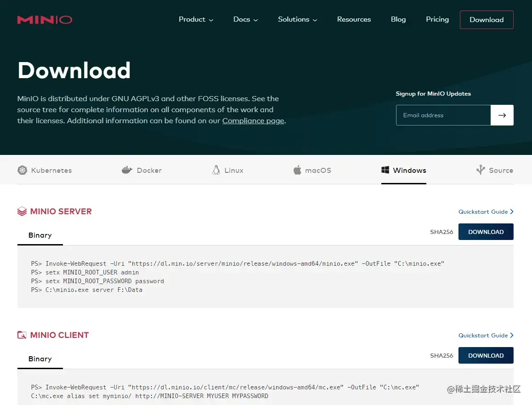Click the Kubernetes wheel icon
The width and height of the screenshot is (532, 405).
pos(23,170)
